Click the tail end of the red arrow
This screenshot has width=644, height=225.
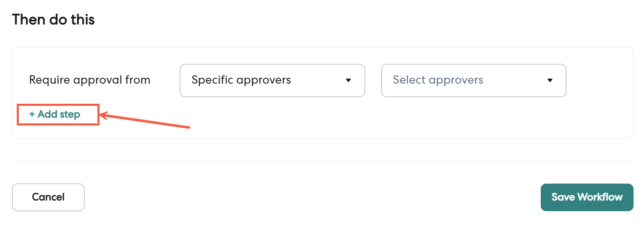pos(189,127)
